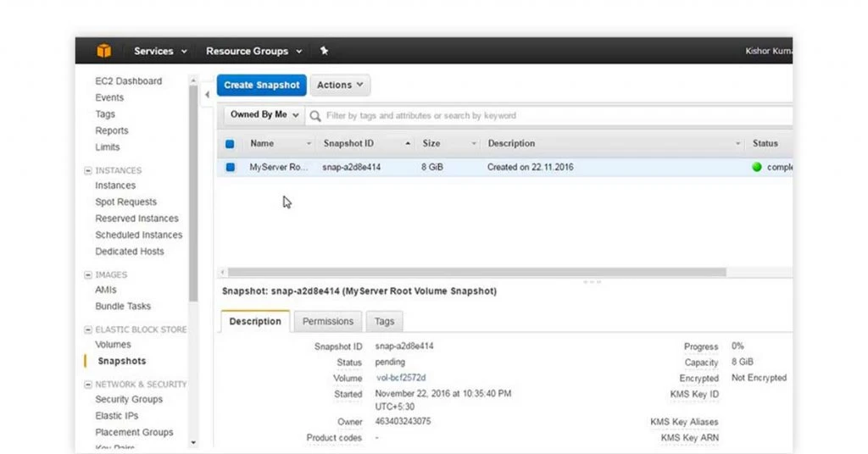Open the Description column dropdown arrow
Screen dimensions: 868x454
[x=738, y=144]
